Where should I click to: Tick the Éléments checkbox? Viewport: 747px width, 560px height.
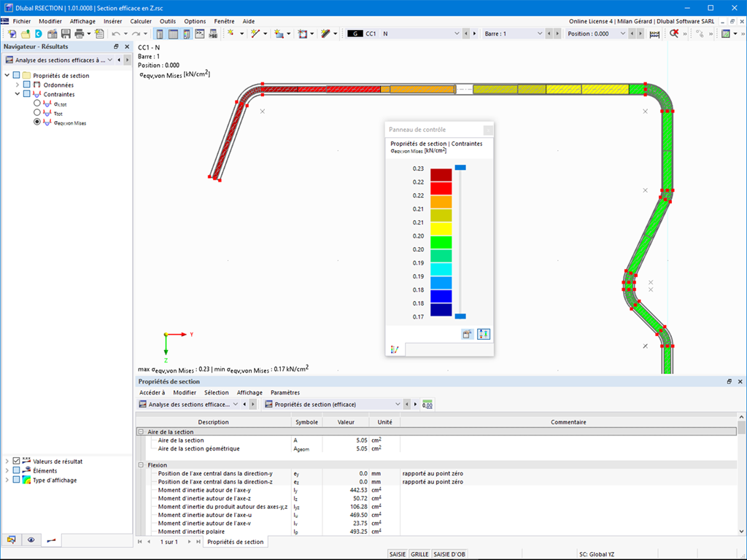point(16,470)
